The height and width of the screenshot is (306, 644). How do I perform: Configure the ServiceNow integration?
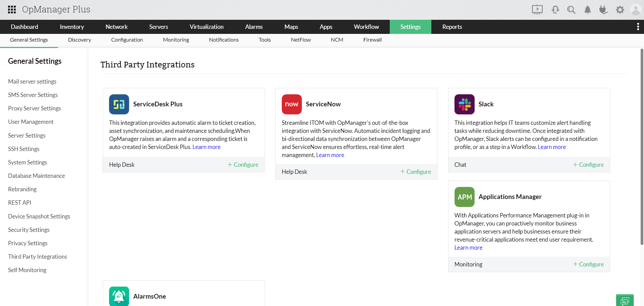(416, 171)
